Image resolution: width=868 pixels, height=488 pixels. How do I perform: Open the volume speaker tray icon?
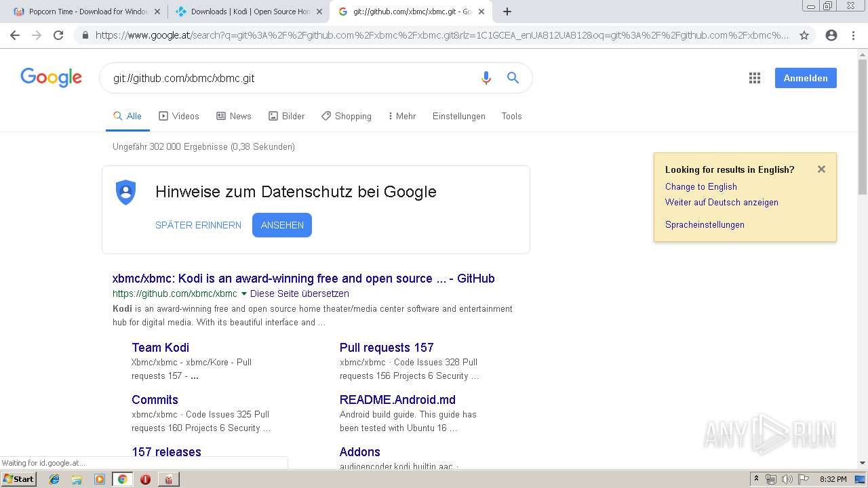pyautogui.click(x=787, y=479)
